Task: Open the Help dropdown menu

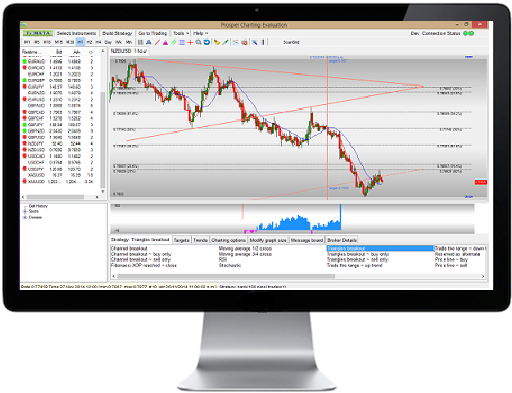Action: 200,33
